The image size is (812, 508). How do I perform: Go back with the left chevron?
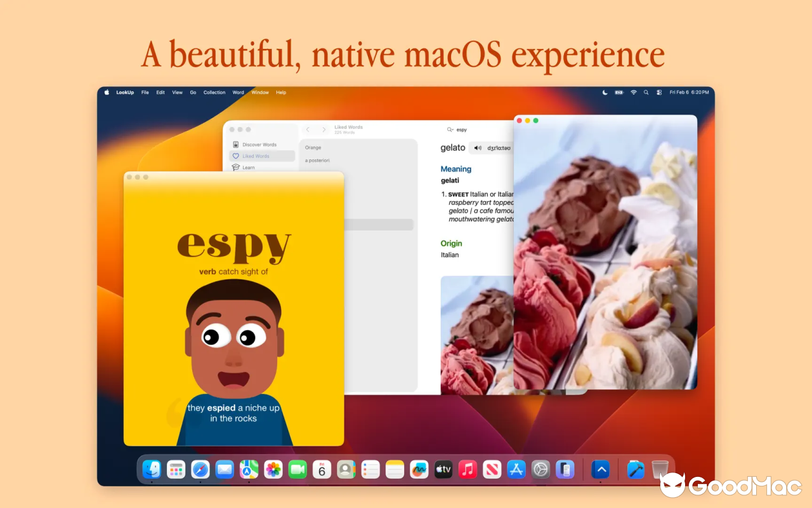(308, 130)
